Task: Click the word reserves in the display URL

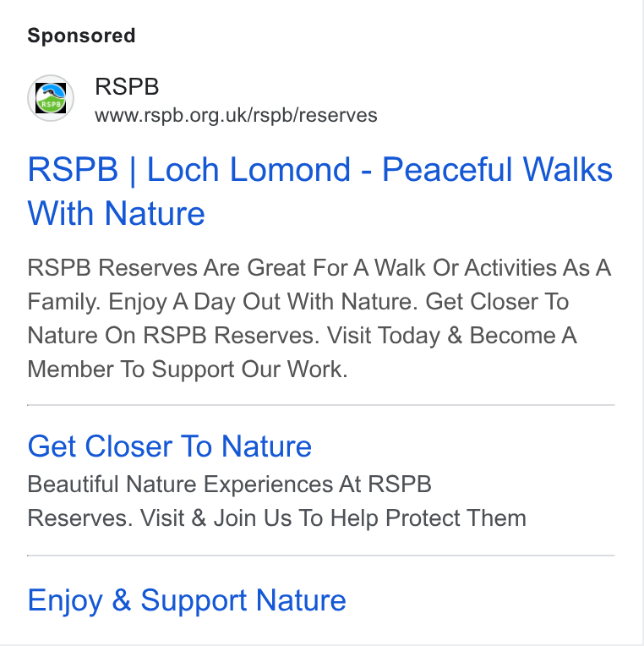Action: pos(338,115)
